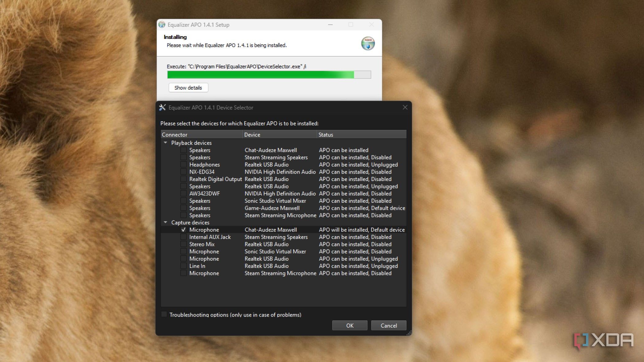This screenshot has height=362, width=644.
Task: Click the Equalizer APO setup title icon
Action: point(162,25)
